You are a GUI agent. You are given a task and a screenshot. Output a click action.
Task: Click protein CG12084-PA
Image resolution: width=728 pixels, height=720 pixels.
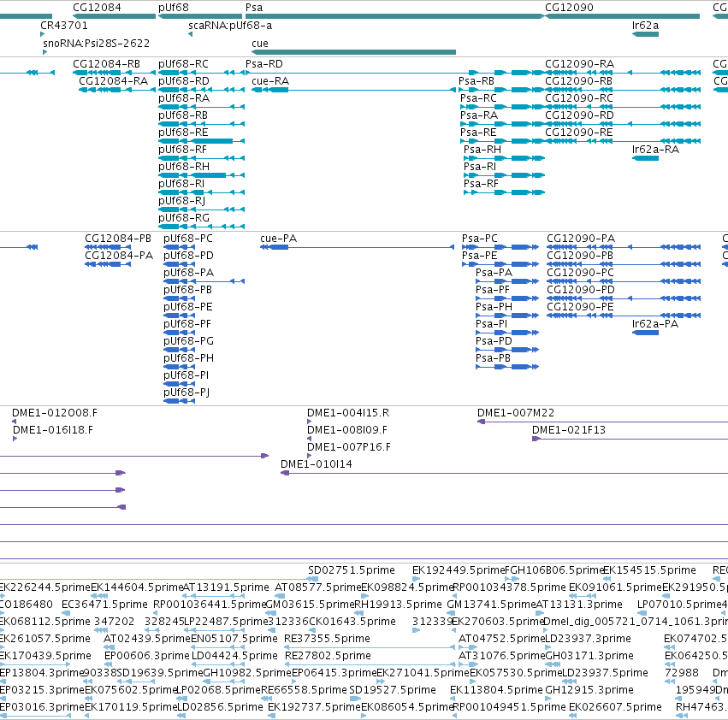pos(119,256)
